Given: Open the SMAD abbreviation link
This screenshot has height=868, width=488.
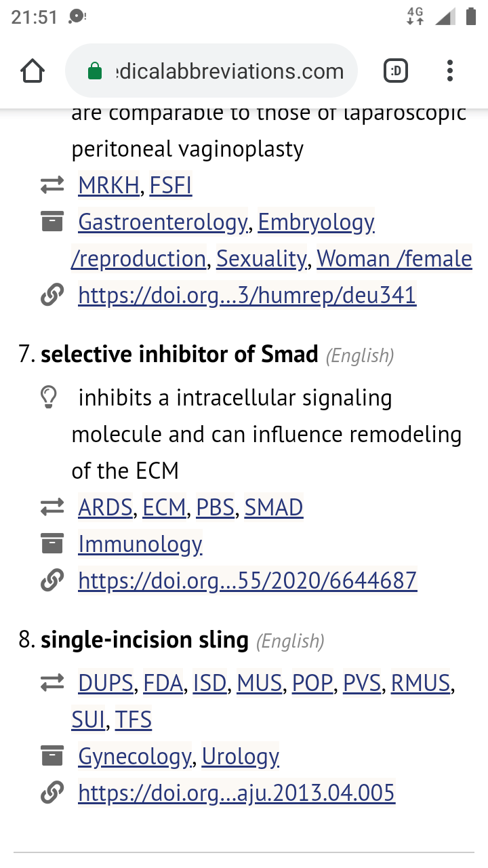Looking at the screenshot, I should [x=274, y=507].
